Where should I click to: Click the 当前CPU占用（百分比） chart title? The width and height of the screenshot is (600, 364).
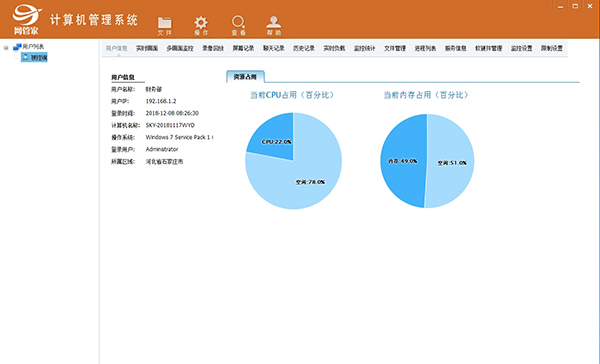pyautogui.click(x=292, y=95)
